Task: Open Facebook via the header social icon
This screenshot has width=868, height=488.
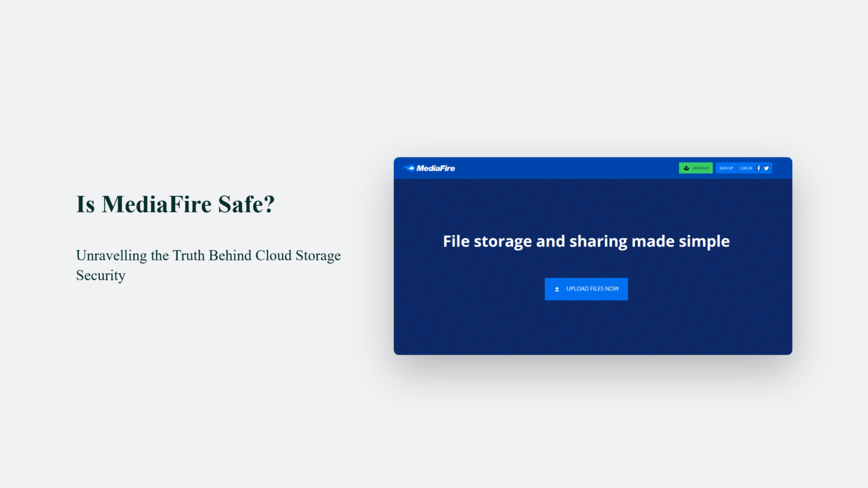Action: coord(759,168)
